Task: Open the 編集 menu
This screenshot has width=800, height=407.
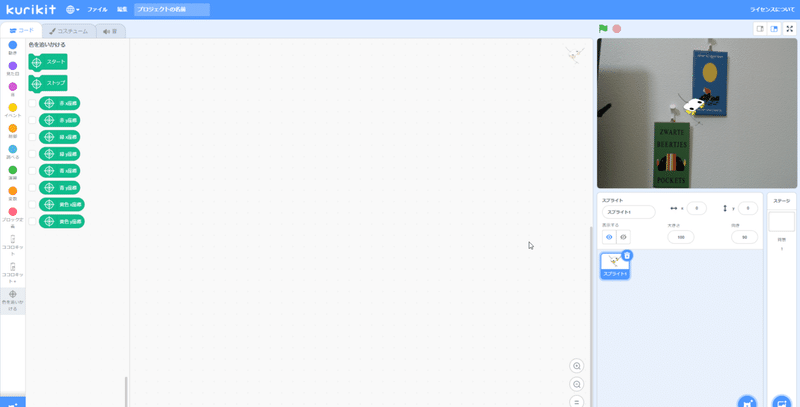Action: (121, 10)
